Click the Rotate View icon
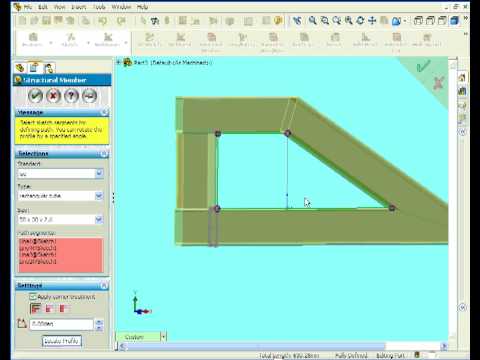Image resolution: width=480 pixels, height=360 pixels. pos(360,21)
